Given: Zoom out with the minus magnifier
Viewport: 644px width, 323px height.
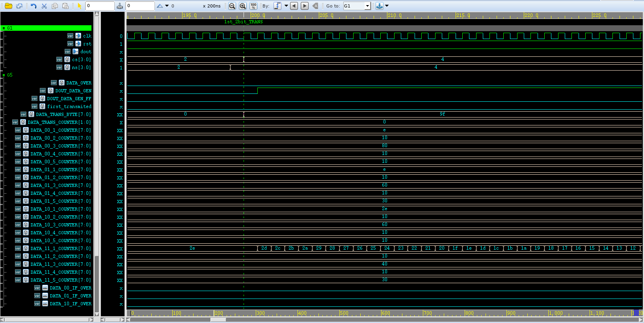Looking at the screenshot, I should click(232, 6).
